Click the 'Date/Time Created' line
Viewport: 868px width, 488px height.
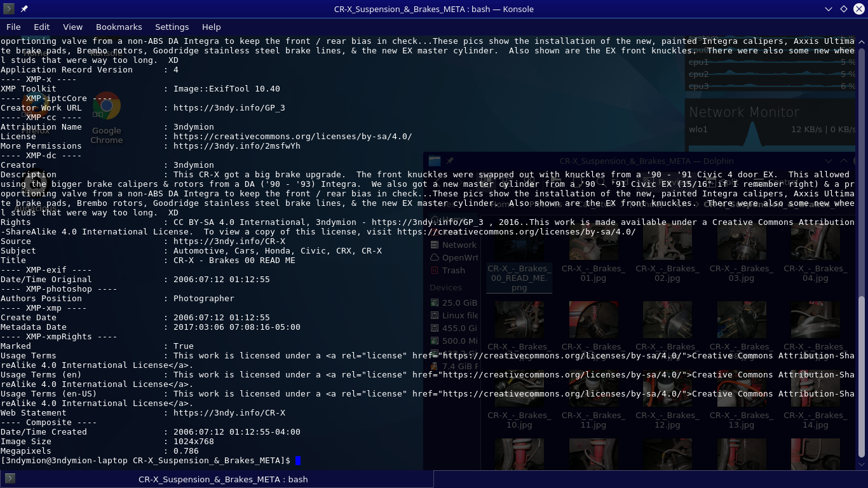tap(151, 432)
